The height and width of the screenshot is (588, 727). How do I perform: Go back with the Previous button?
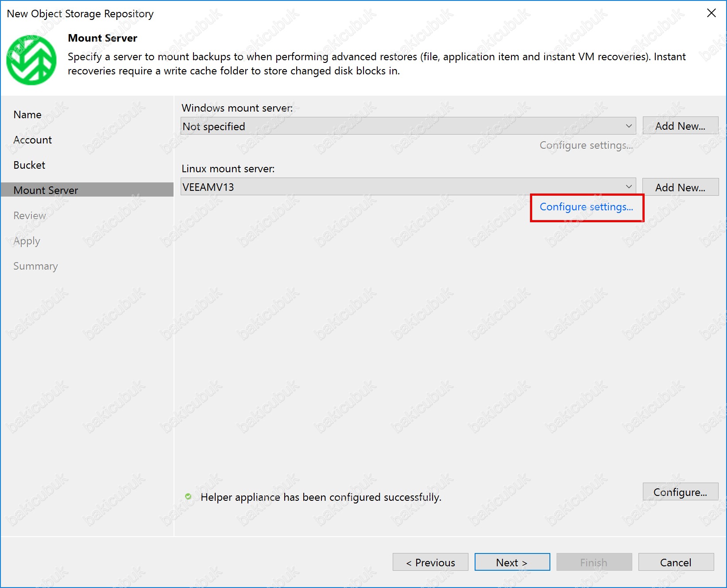click(430, 562)
